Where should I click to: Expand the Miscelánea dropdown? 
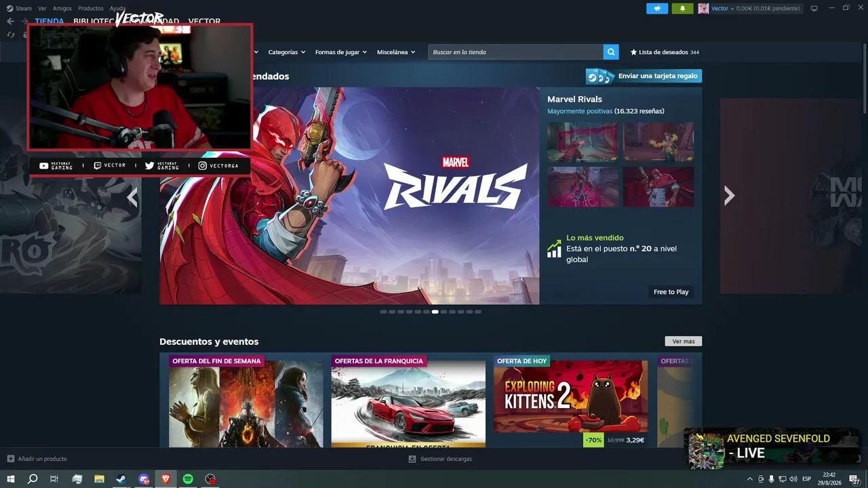396,52
